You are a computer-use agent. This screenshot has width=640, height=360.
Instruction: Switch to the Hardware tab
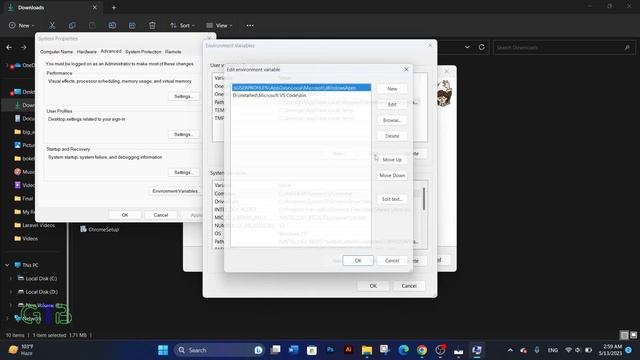tap(87, 52)
